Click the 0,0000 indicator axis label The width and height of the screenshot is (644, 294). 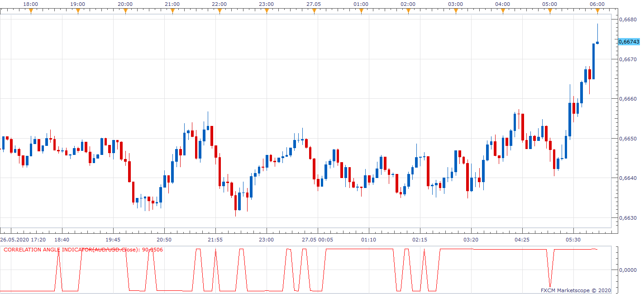pyautogui.click(x=628, y=270)
